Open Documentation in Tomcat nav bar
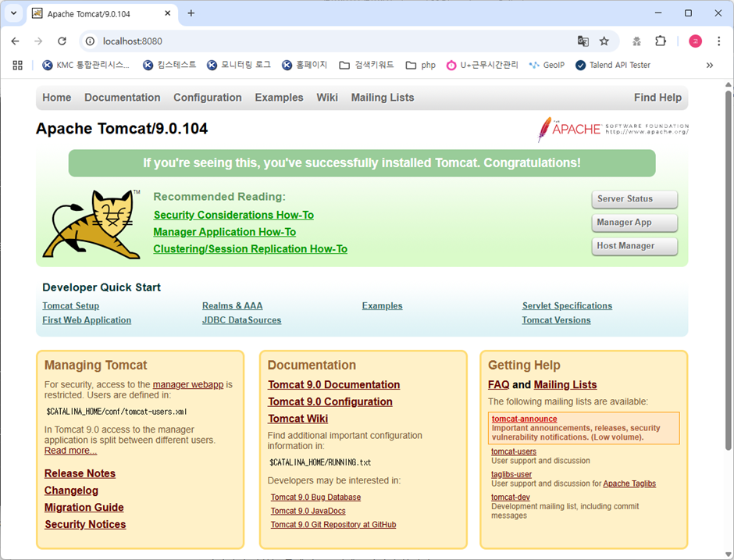Image resolution: width=734 pixels, height=560 pixels. 122,98
